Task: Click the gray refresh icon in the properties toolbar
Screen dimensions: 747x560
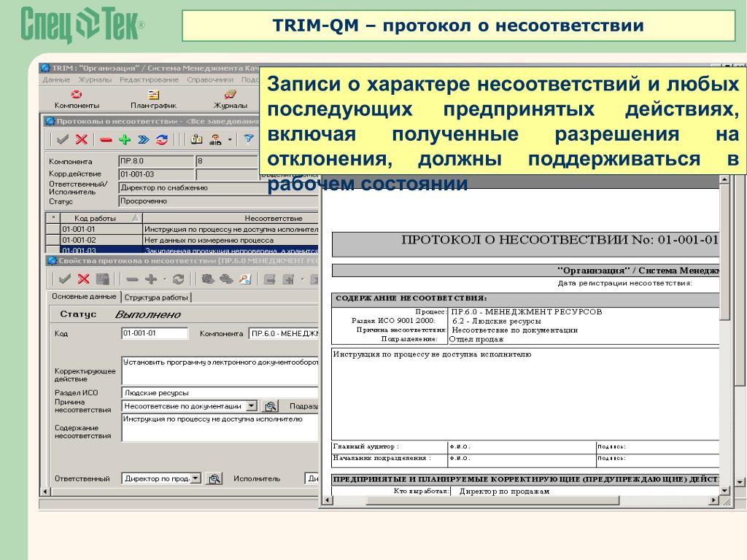Action: (179, 279)
